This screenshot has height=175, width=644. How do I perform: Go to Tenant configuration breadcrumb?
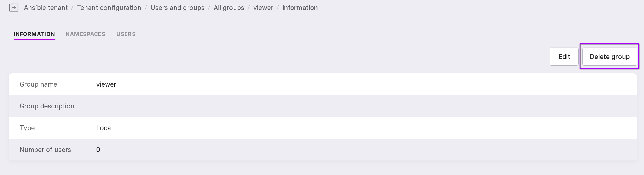click(109, 8)
